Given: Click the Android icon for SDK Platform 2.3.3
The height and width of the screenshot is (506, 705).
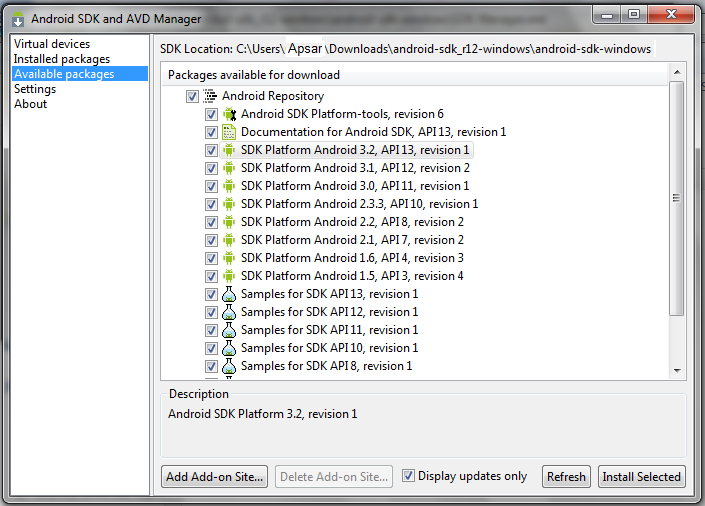Looking at the screenshot, I should pyautogui.click(x=229, y=204).
